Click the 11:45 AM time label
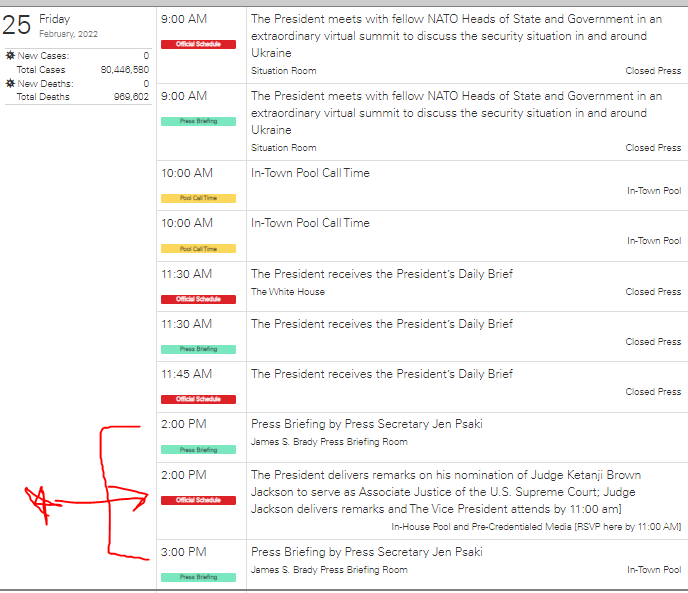 [186, 374]
